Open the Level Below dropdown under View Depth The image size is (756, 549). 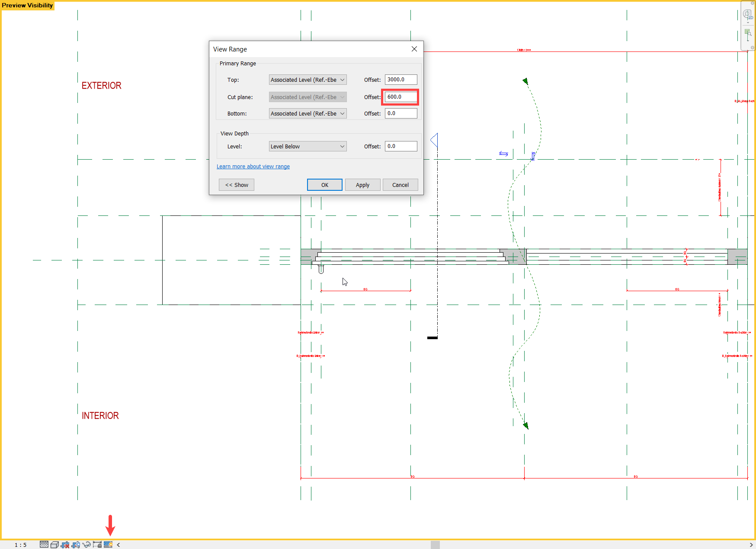(x=308, y=146)
